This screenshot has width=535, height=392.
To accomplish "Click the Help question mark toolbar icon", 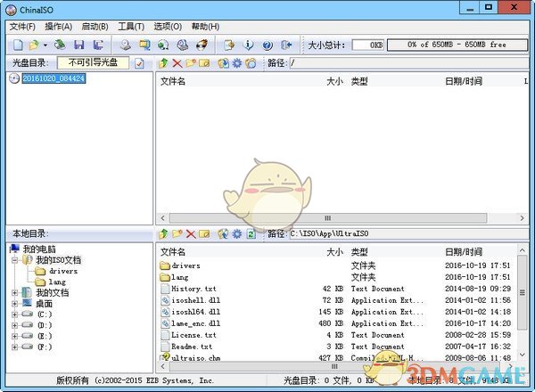I will pos(267,45).
